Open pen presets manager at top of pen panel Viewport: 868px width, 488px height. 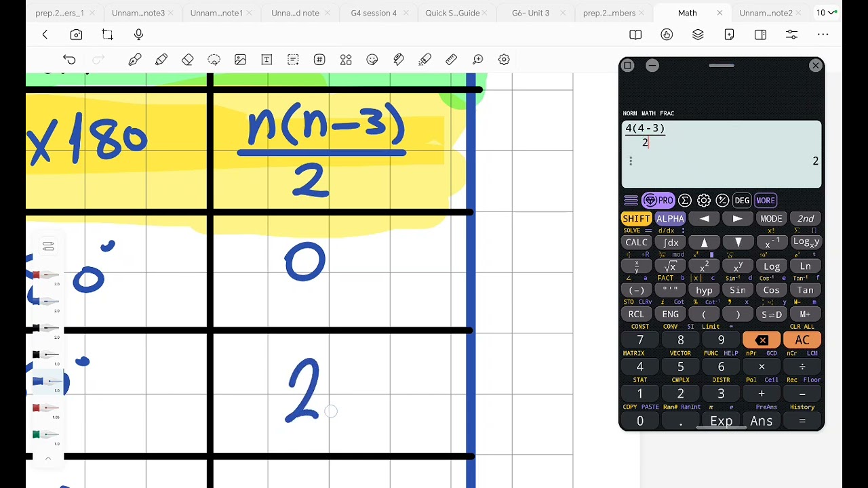(48, 247)
